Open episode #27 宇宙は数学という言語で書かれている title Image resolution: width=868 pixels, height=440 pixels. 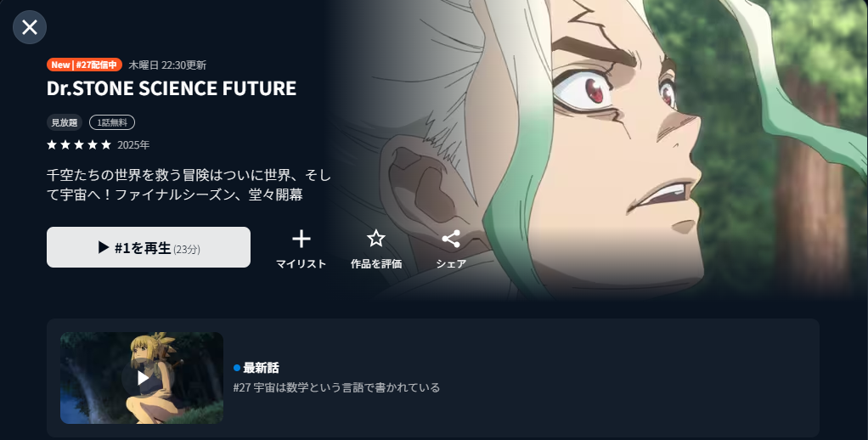pyautogui.click(x=336, y=387)
